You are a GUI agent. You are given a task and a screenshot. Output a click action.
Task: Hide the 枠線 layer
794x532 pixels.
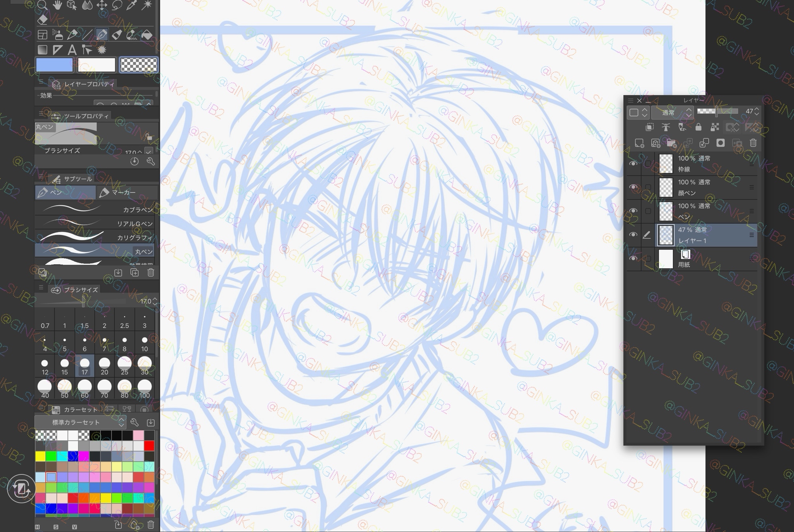pos(633,163)
